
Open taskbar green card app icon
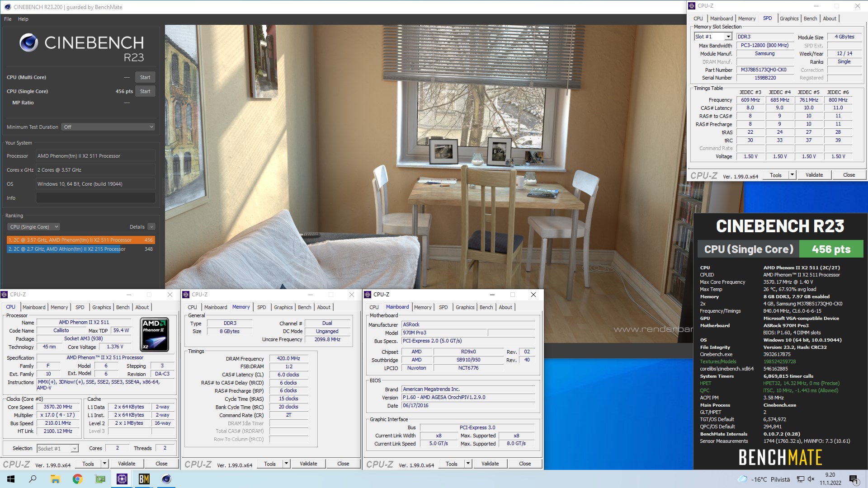99,479
